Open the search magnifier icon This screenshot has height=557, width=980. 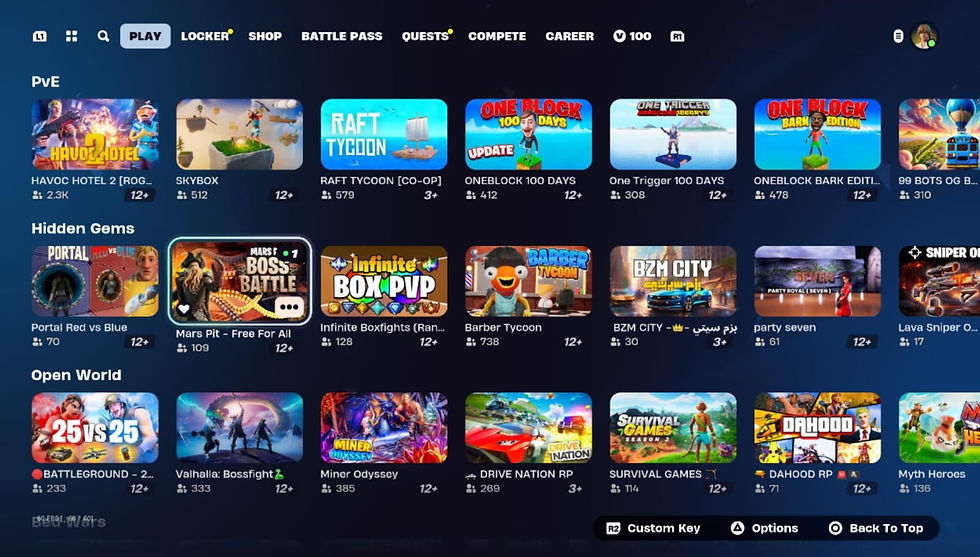(103, 36)
